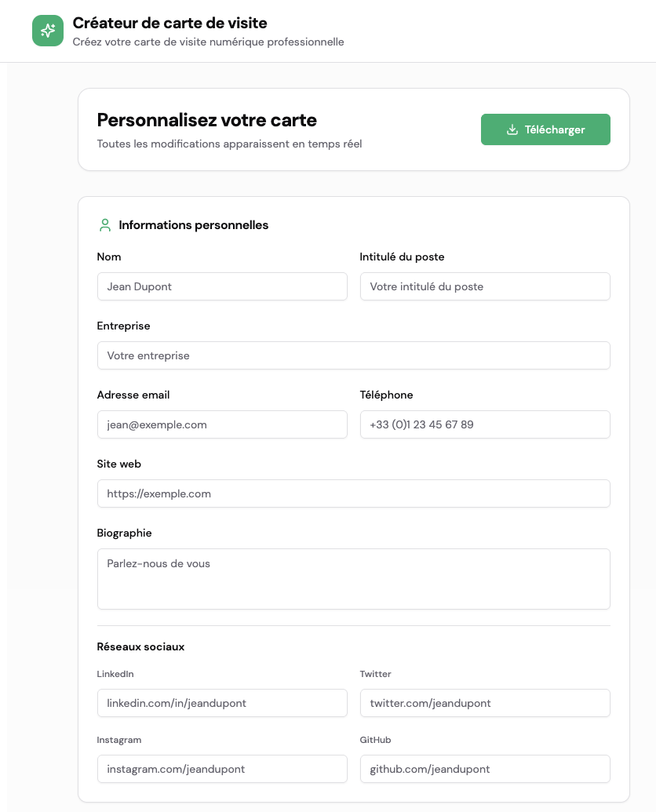Click the Créateur de carte de visite title

click(x=169, y=24)
